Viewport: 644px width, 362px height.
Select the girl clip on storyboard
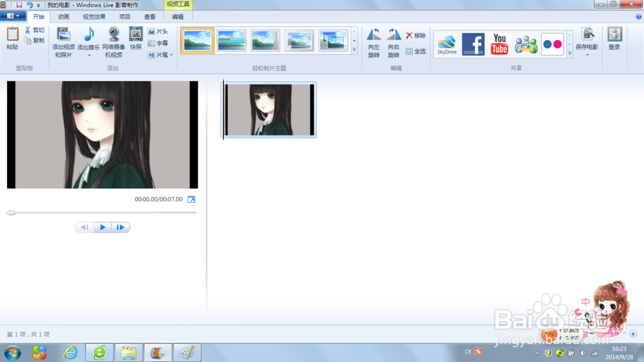pos(270,110)
